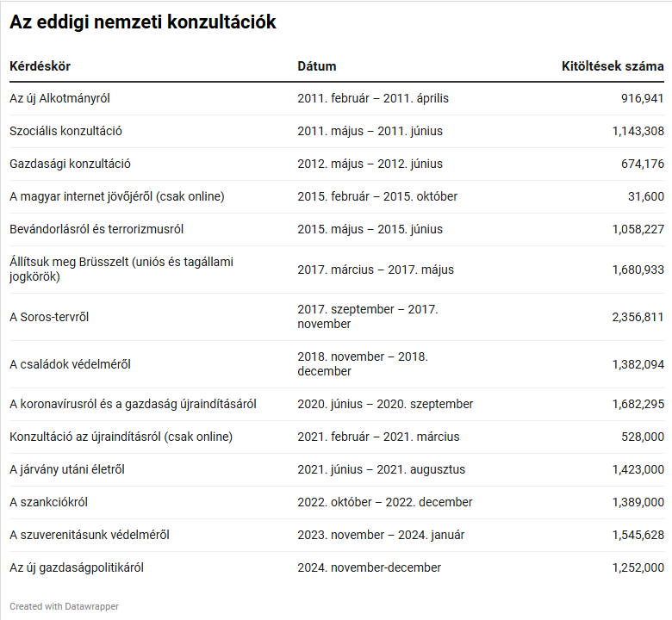Click the 'Az új gazdaságpolitikáról' row label

coord(76,567)
